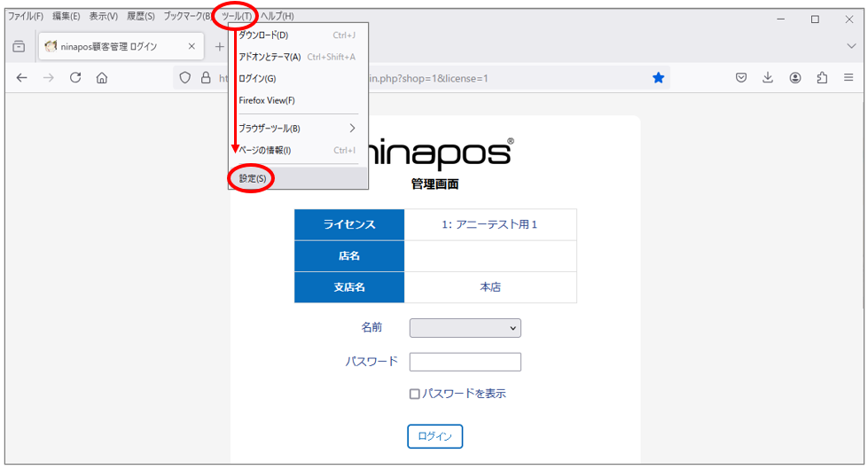This screenshot has height=469, width=868.
Task: Open a new tab with plus button
Action: click(x=219, y=46)
